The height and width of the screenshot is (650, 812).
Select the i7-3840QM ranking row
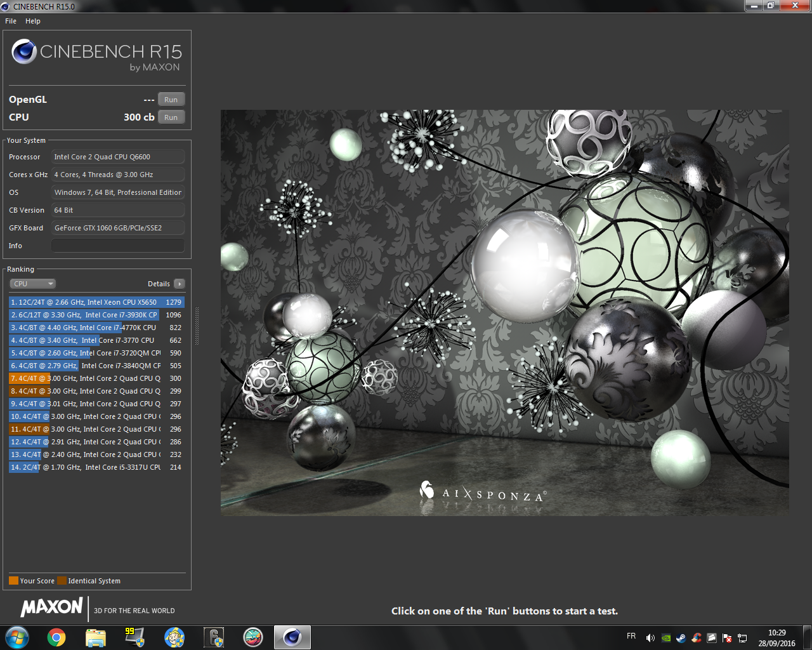click(96, 366)
